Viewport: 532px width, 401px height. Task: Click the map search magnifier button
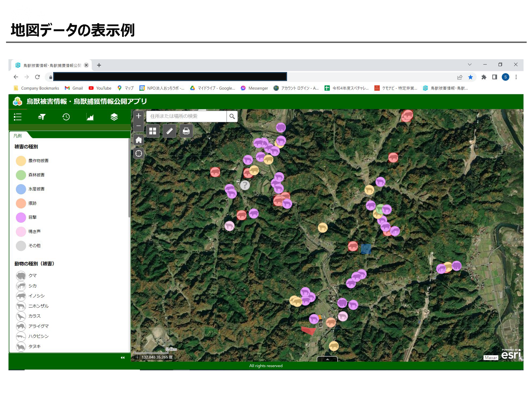click(232, 116)
